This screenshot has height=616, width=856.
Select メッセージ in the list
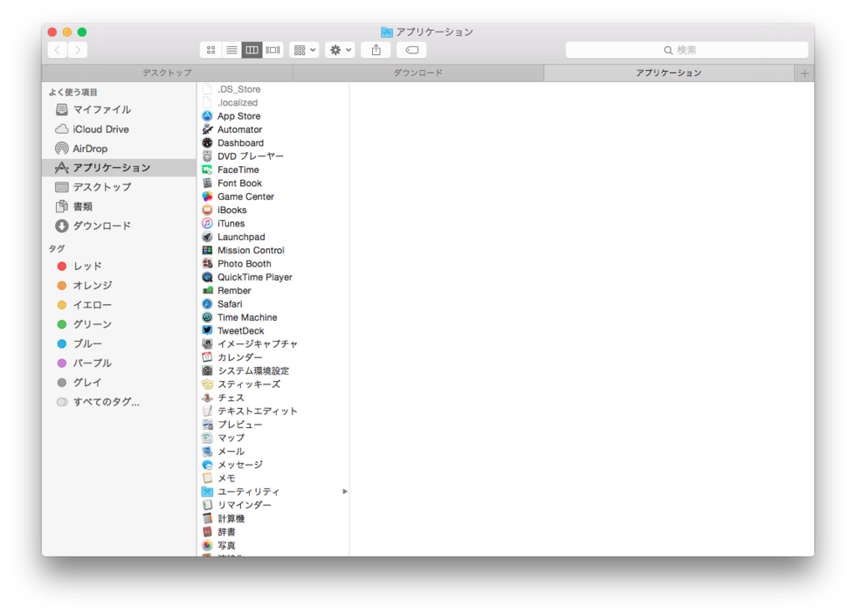tap(273, 465)
